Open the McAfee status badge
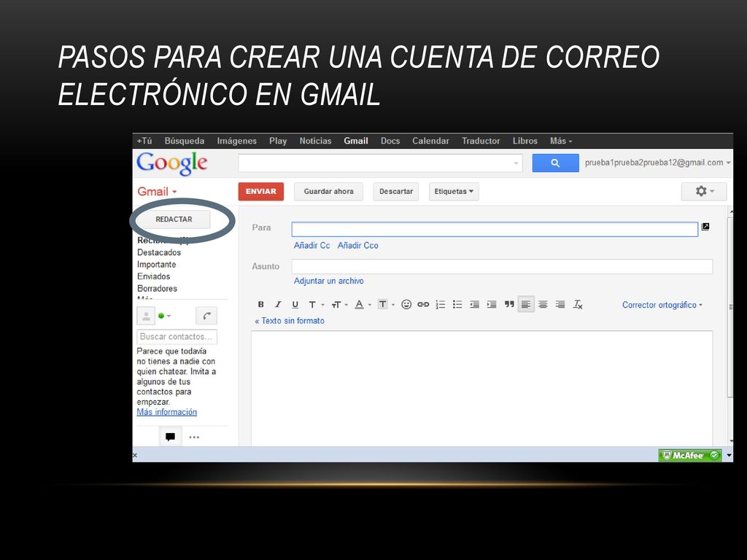This screenshot has width=747, height=560. [x=690, y=455]
